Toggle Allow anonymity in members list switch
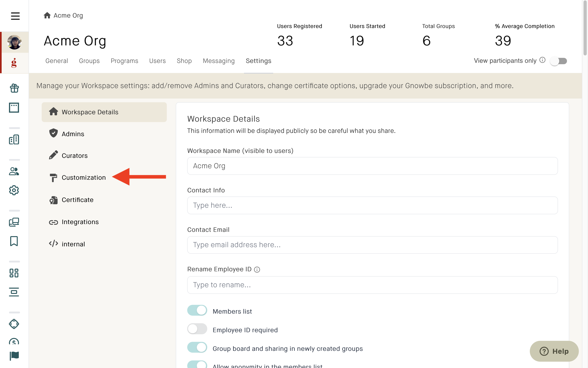Viewport: 588px width, 368px height. [x=197, y=364]
